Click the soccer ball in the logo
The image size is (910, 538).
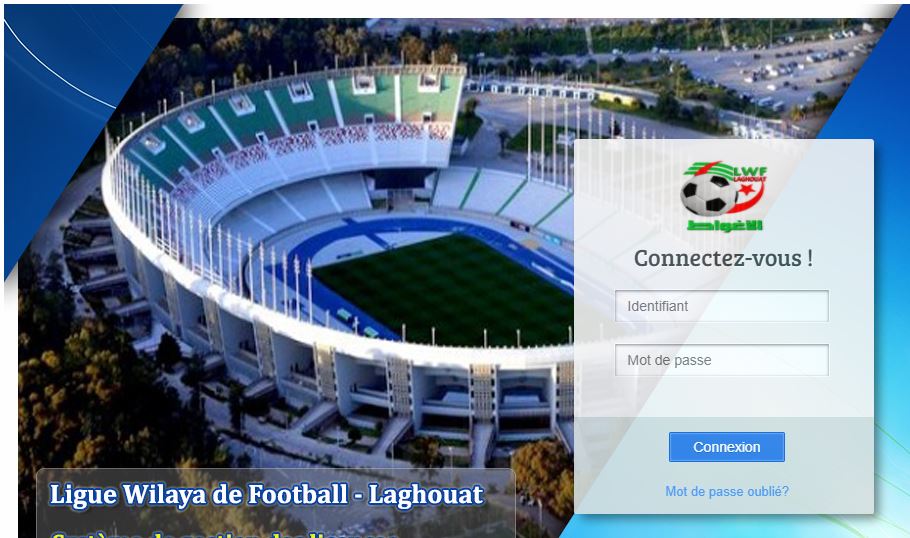click(x=708, y=194)
